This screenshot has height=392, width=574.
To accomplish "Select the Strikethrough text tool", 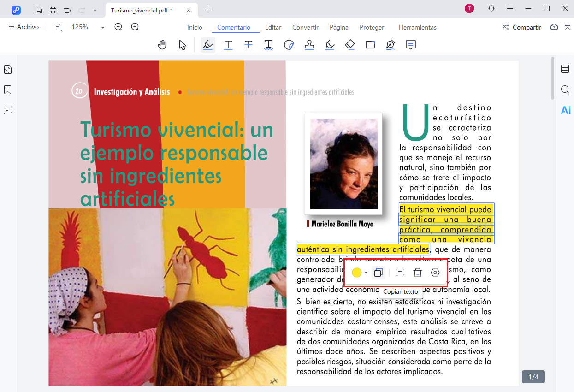I will (249, 45).
